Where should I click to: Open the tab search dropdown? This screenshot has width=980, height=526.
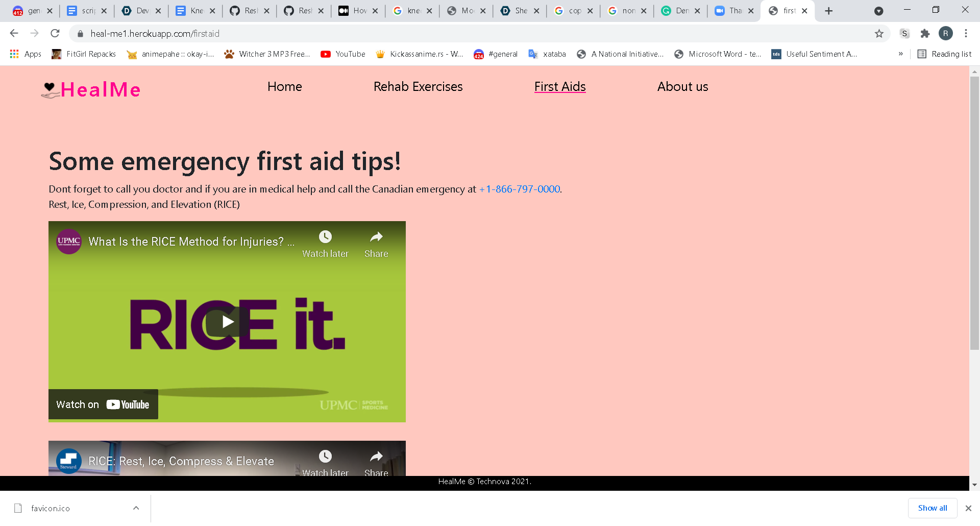pos(879,11)
